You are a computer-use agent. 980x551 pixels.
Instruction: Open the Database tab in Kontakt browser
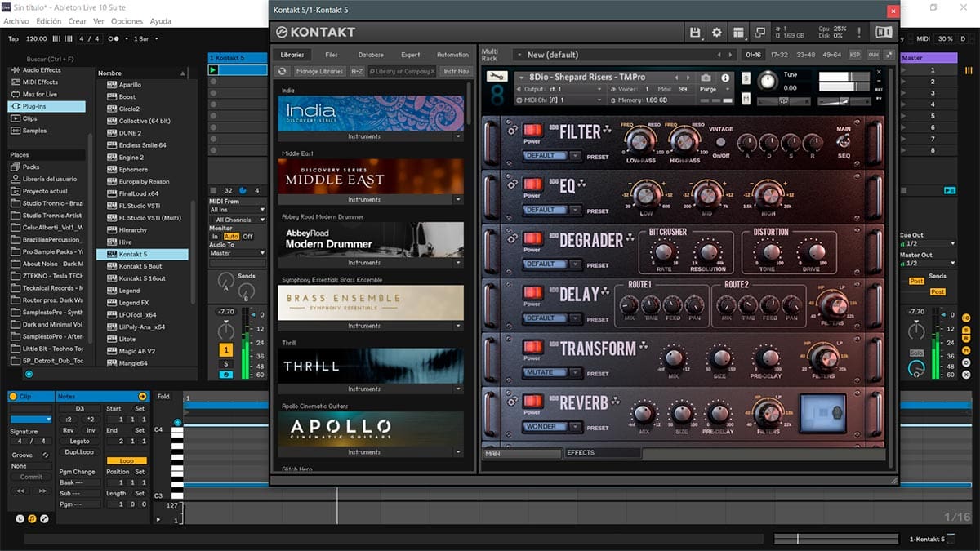point(371,55)
